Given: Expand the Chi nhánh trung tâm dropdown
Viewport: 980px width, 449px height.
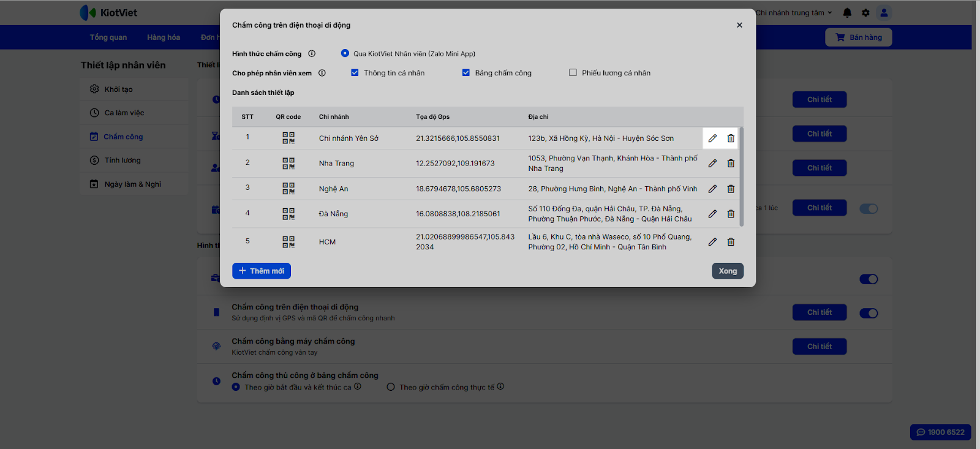Looking at the screenshot, I should pyautogui.click(x=793, y=13).
